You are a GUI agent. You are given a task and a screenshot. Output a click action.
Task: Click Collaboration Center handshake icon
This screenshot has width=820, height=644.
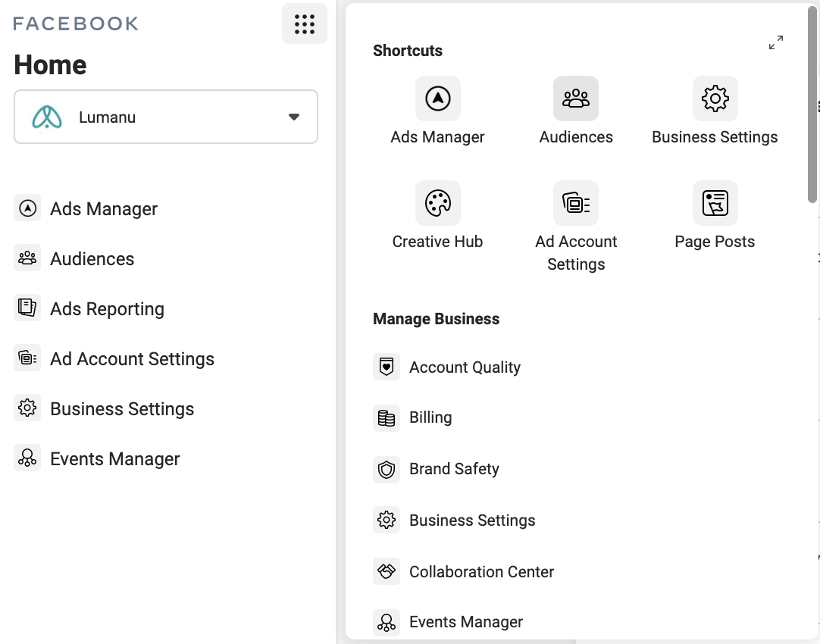[387, 571]
